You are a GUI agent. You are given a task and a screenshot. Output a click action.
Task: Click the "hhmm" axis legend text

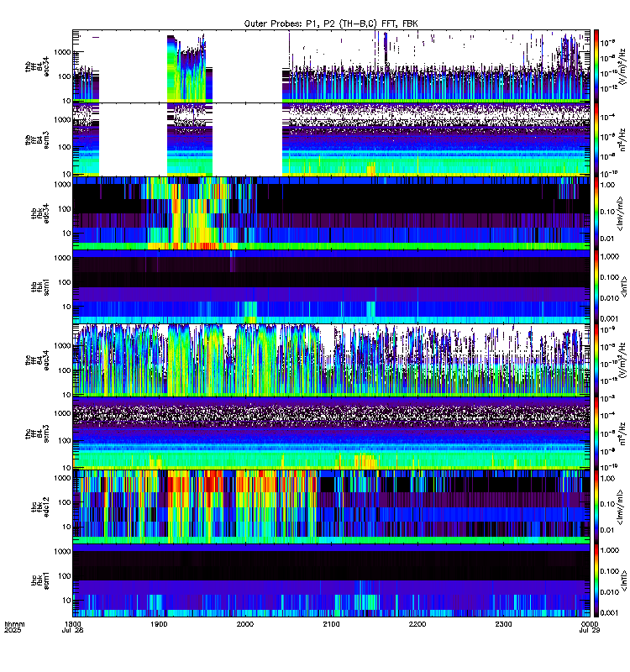click(14, 624)
